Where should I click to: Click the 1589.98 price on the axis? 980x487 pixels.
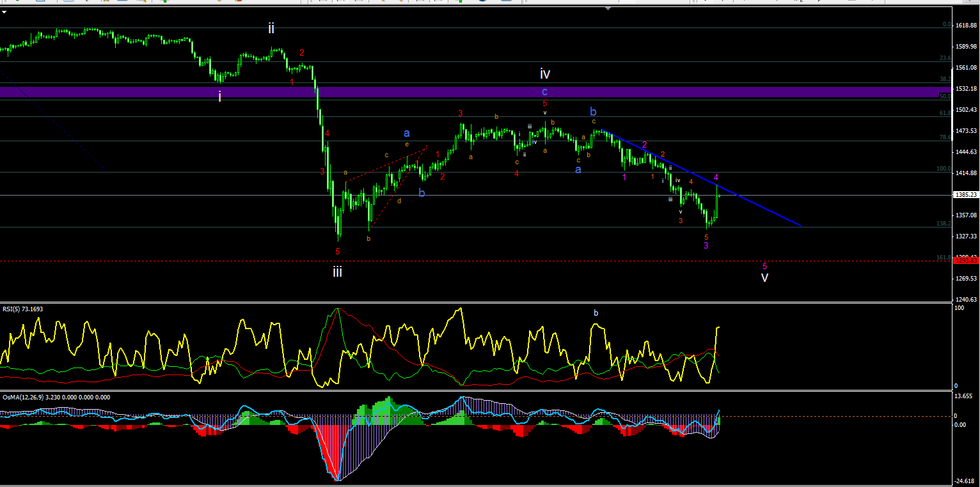[965, 47]
